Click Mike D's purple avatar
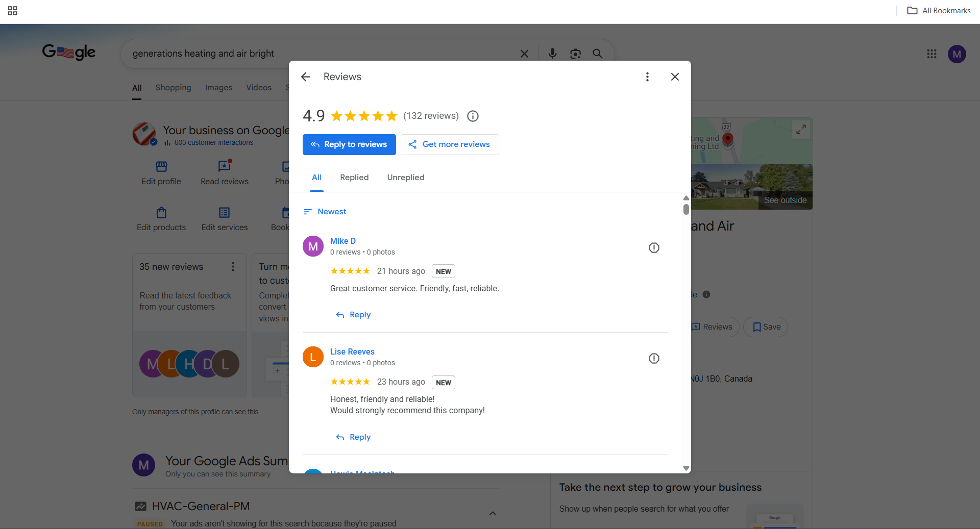Image resolution: width=980 pixels, height=529 pixels. (313, 246)
